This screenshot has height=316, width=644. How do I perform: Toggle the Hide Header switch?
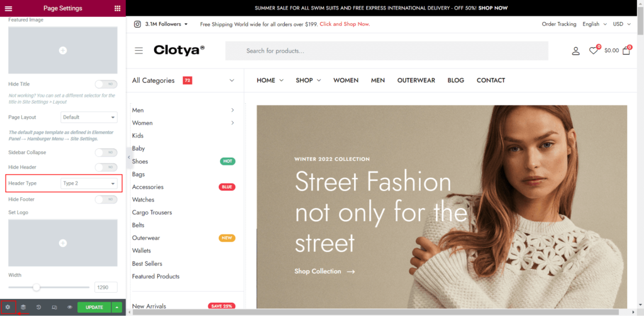tap(106, 168)
